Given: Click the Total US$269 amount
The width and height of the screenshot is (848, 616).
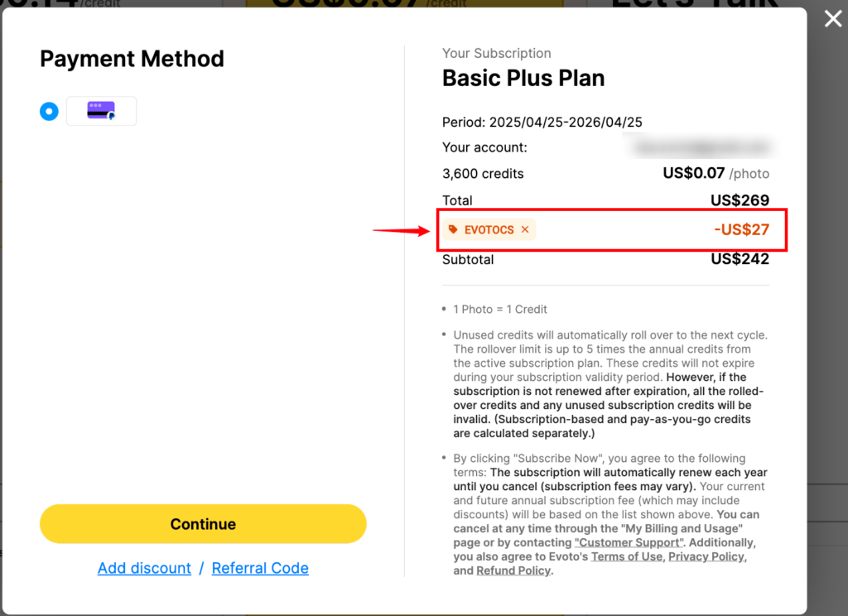Looking at the screenshot, I should pos(740,200).
